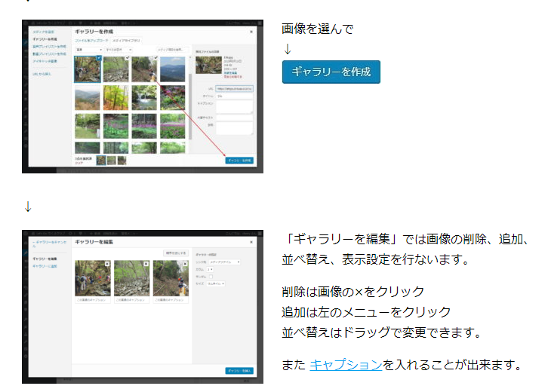This screenshot has height=392, width=551.
Task: Expand the カラム columns dropdown
Action: pyautogui.click(x=211, y=269)
